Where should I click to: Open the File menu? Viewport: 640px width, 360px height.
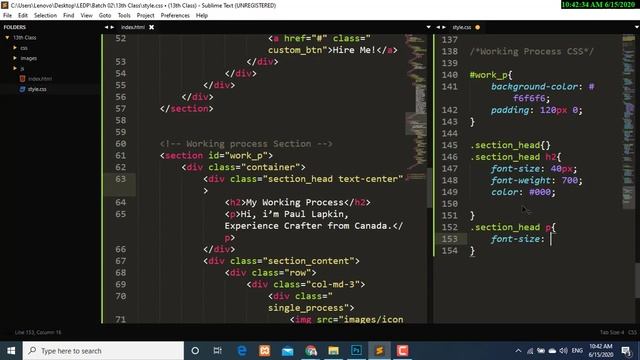point(7,15)
